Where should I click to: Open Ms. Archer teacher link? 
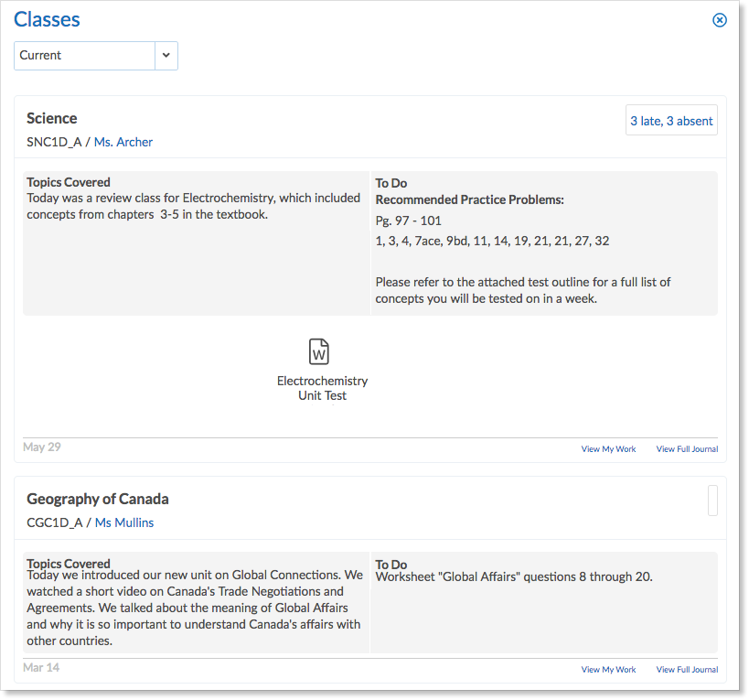123,142
